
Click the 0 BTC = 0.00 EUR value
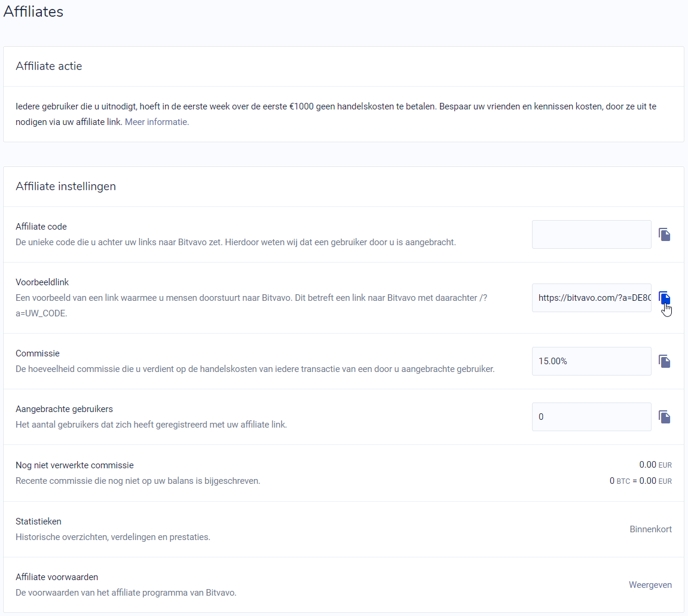[640, 481]
